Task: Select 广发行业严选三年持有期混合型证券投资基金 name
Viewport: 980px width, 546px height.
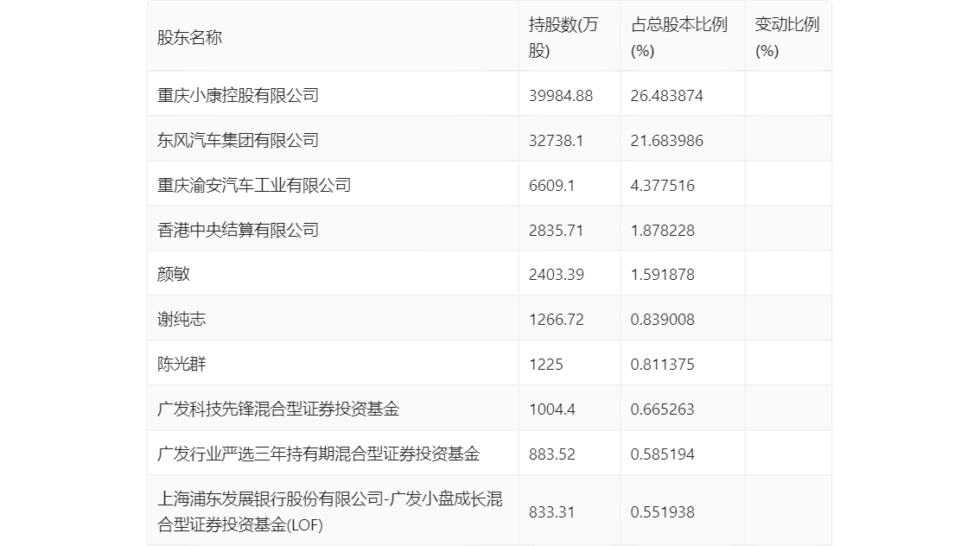Action: [318, 454]
